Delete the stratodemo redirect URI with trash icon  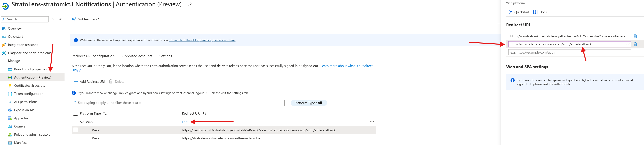(x=635, y=44)
